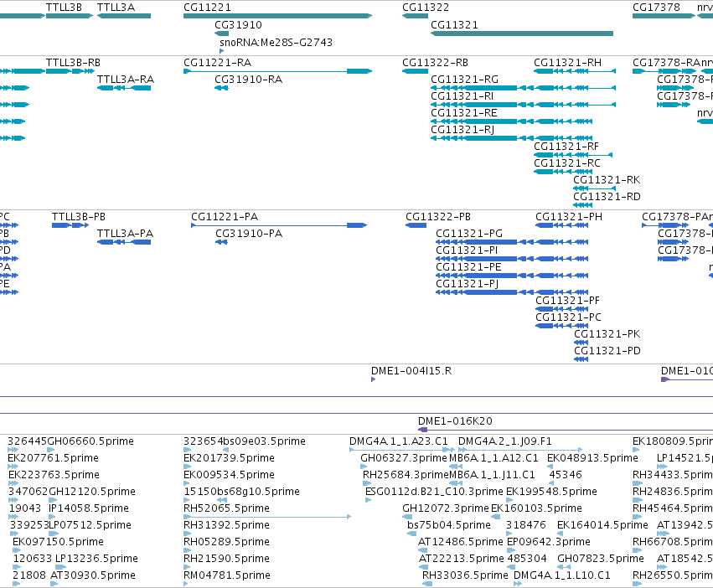
Task: Open the CG11321 gene label
Action: point(455,24)
